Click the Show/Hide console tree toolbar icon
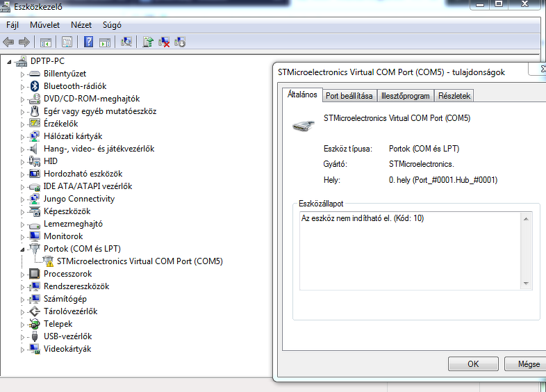 [x=46, y=42]
